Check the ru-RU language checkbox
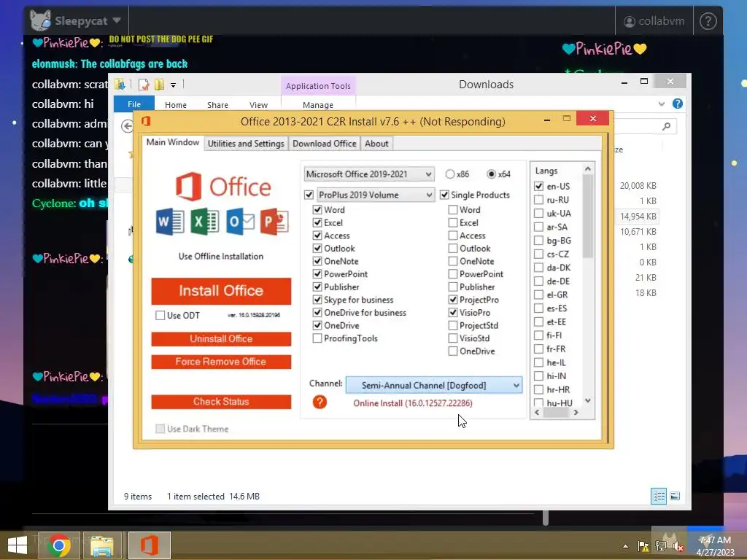The width and height of the screenshot is (747, 560). click(x=538, y=200)
